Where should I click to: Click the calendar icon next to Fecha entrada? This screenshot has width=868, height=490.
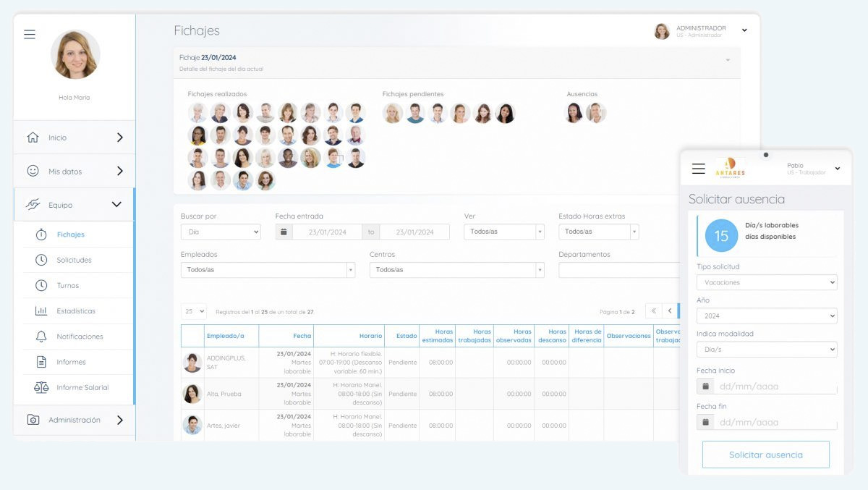[x=284, y=232]
